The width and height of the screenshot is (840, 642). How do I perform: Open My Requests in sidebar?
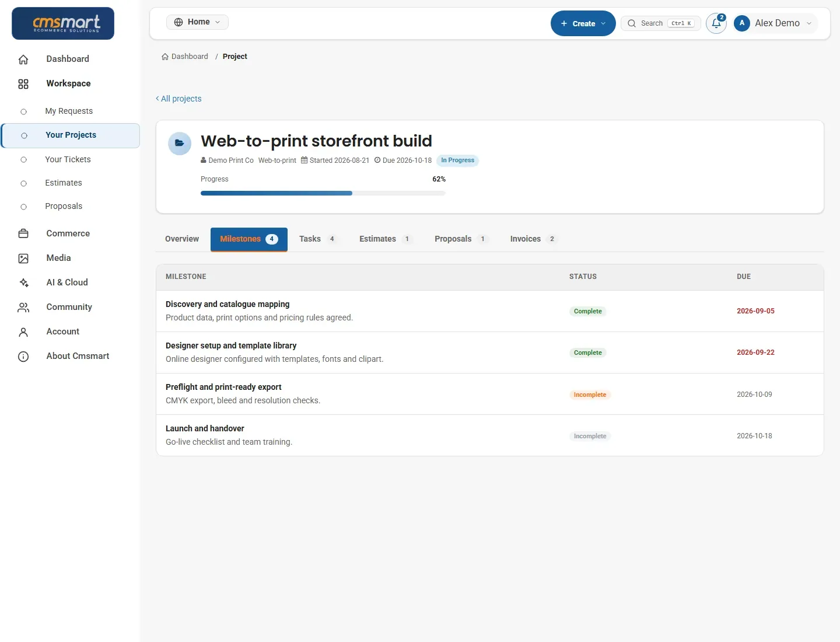pyautogui.click(x=69, y=111)
